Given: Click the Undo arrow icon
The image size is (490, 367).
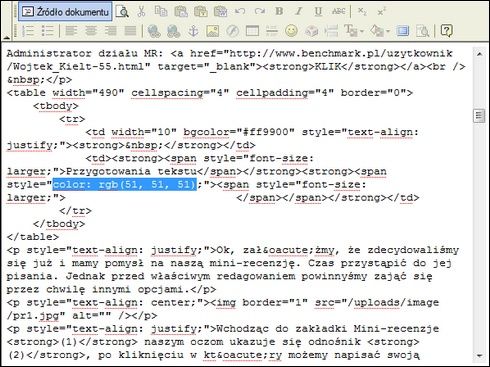Looking at the screenshot, I should click(240, 12).
